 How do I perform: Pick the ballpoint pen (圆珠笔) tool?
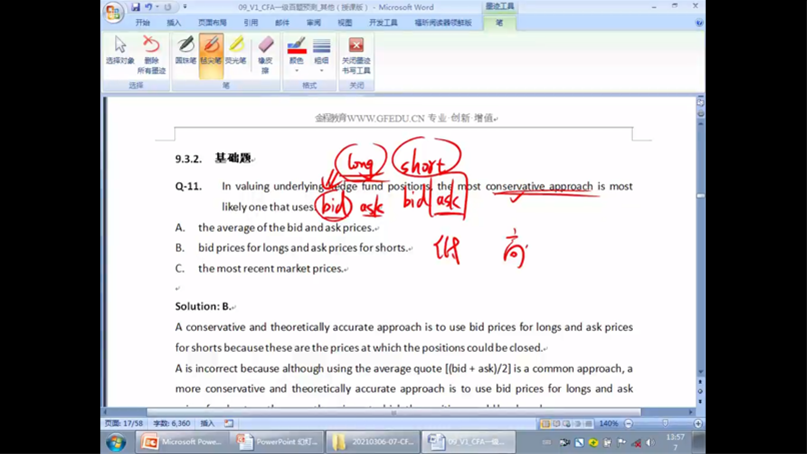[x=185, y=51]
